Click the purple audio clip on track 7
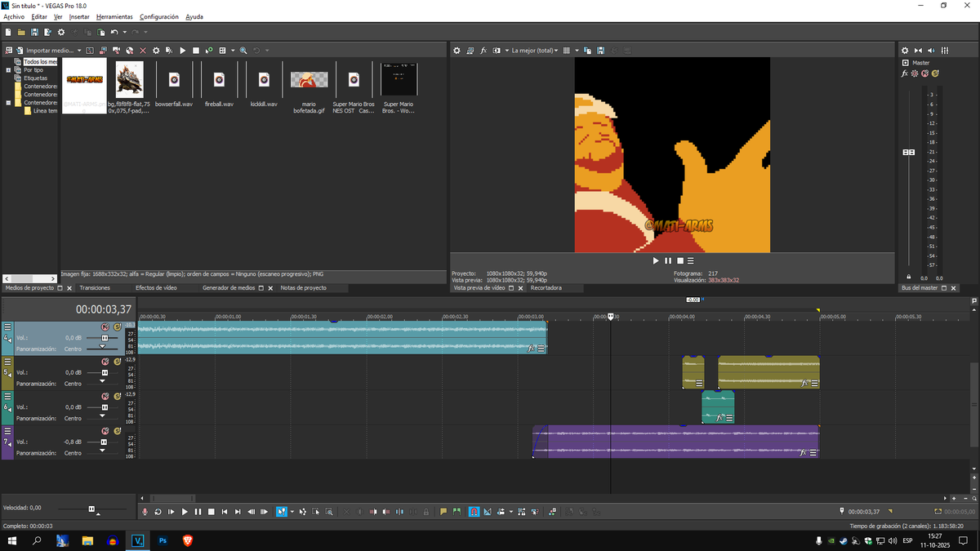The width and height of the screenshot is (980, 551). click(x=676, y=442)
